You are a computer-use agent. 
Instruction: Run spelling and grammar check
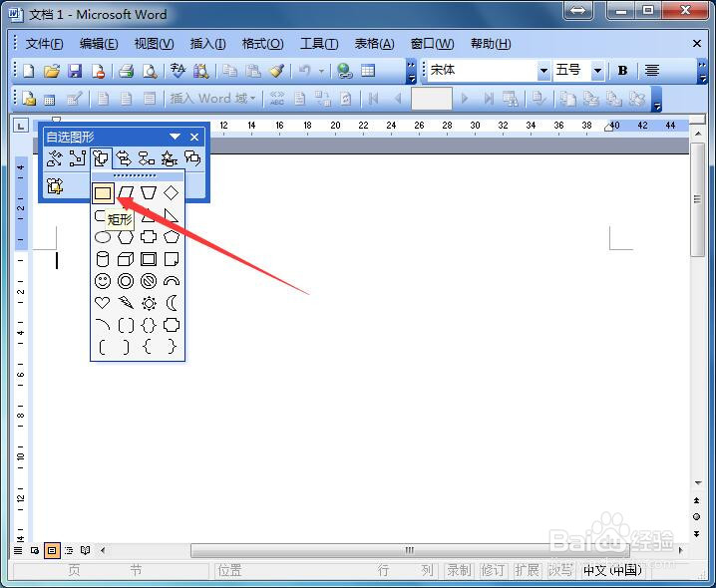pyautogui.click(x=178, y=71)
